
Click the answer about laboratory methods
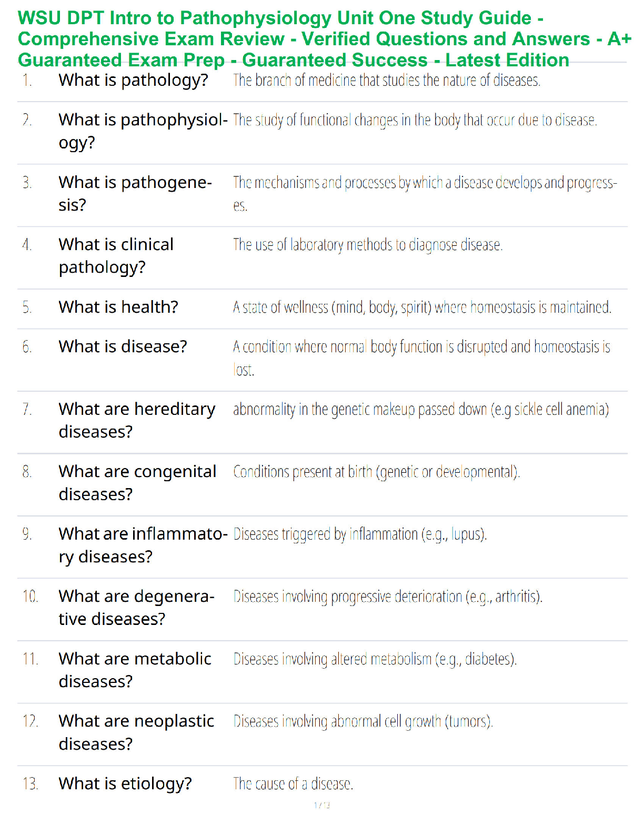368,245
